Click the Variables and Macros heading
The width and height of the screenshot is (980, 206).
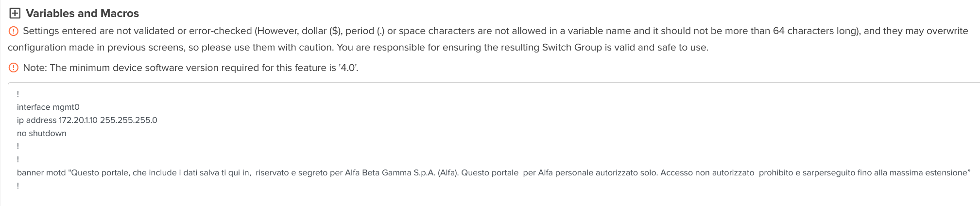tap(82, 14)
